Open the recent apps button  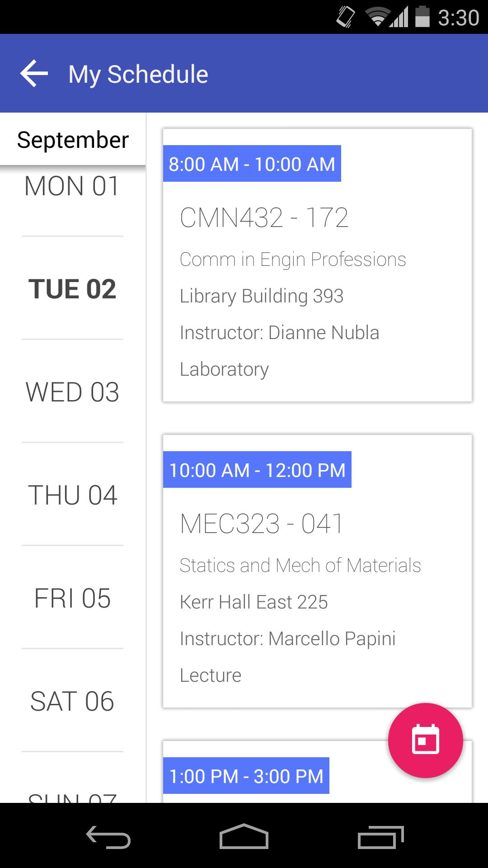pyautogui.click(x=380, y=836)
